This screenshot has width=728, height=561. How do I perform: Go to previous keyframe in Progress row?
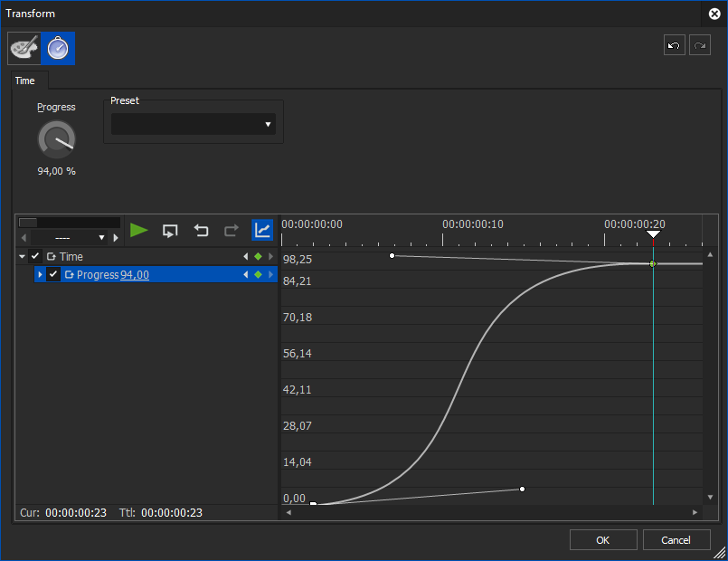point(246,274)
